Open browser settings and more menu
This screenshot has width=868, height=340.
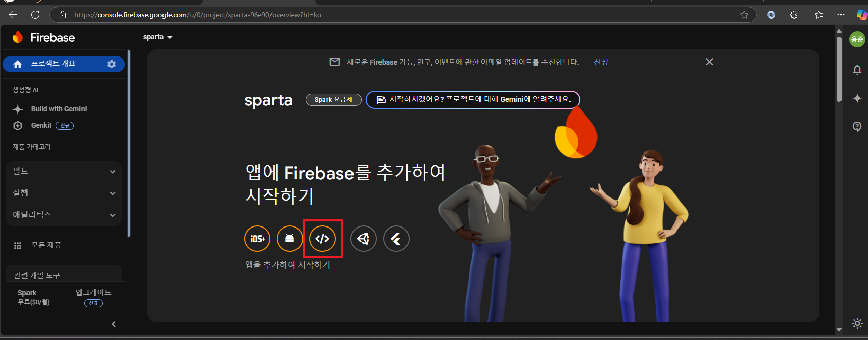point(841,15)
